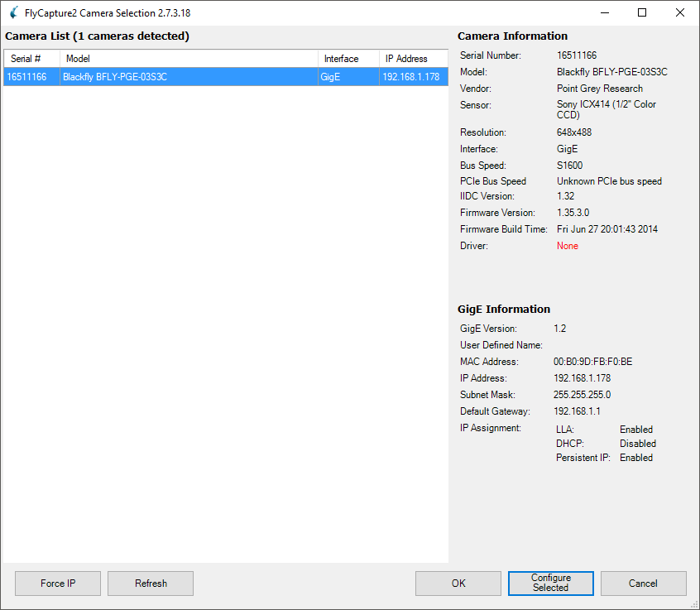Close the FlyCapture2 Camera Selection window
The height and width of the screenshot is (610, 700).
679,12
